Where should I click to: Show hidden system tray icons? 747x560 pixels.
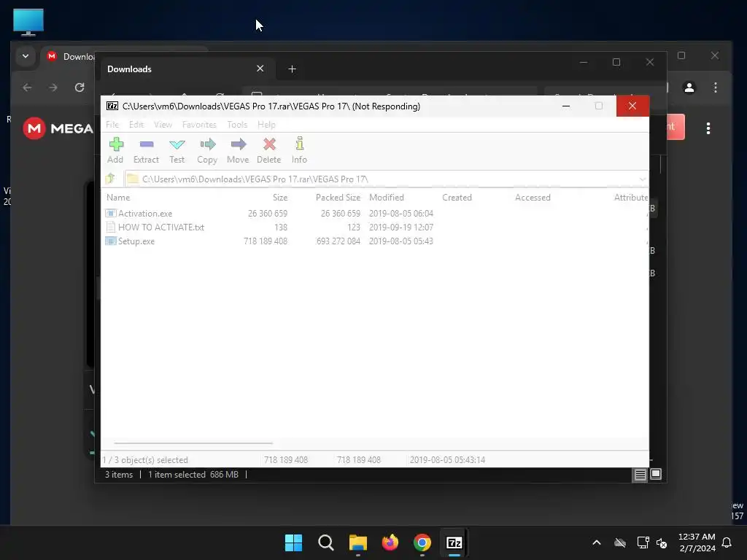click(x=597, y=542)
